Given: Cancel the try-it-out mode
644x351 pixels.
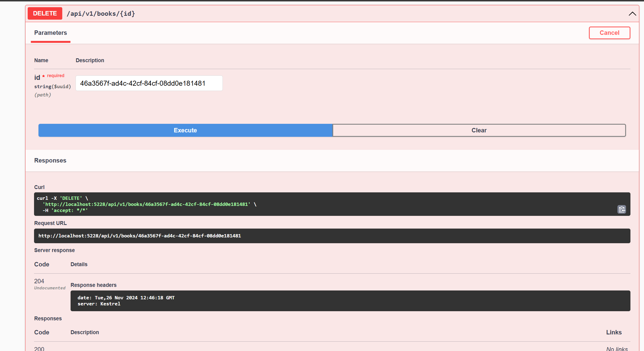Looking at the screenshot, I should point(609,33).
